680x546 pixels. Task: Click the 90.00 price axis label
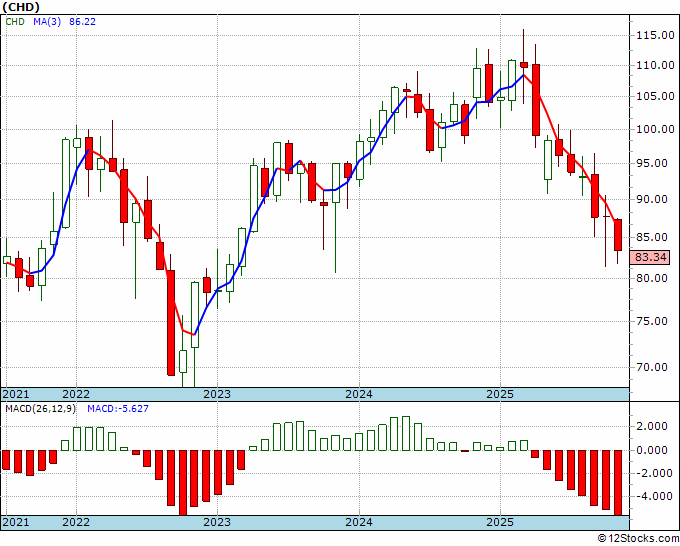click(652, 199)
